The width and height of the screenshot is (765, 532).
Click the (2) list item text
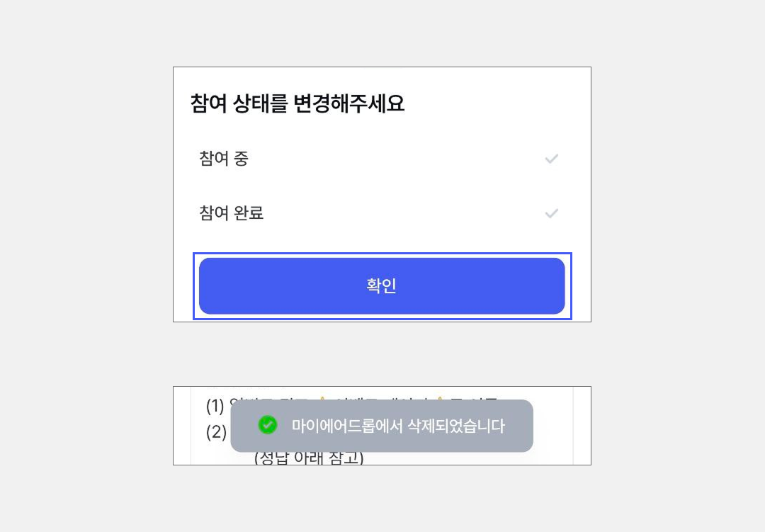tap(216, 431)
